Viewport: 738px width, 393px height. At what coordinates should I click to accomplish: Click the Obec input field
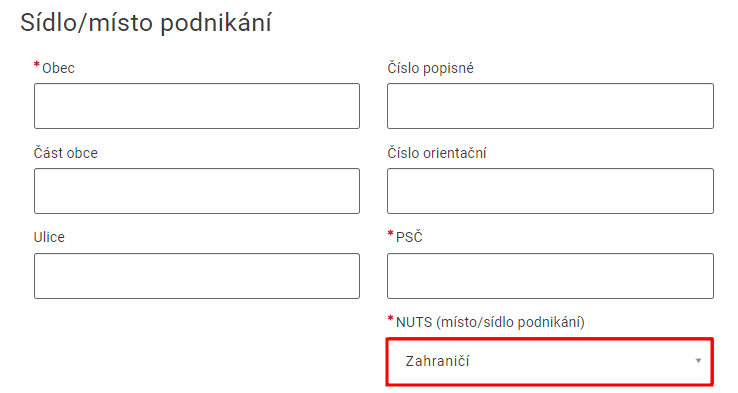click(197, 106)
